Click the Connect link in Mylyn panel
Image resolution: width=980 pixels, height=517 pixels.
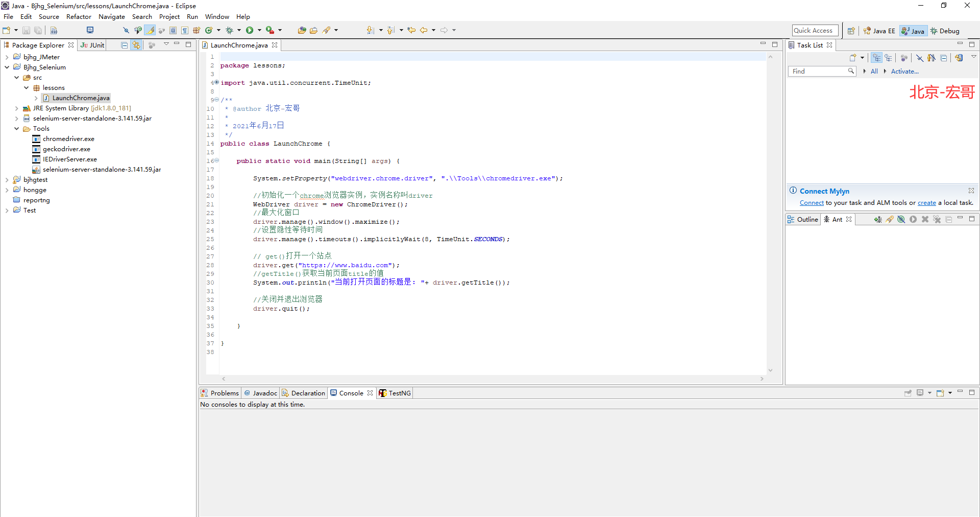[x=811, y=203]
